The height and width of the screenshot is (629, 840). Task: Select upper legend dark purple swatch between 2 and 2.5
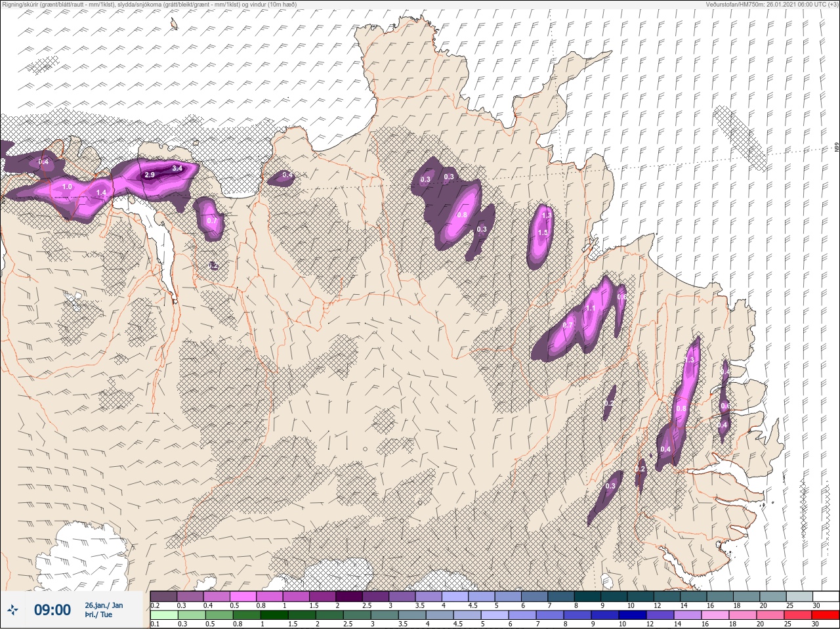tap(350, 596)
